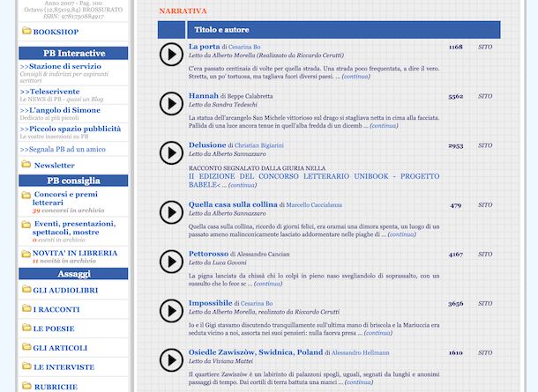Click the NARRATIVA section heading

tap(183, 11)
